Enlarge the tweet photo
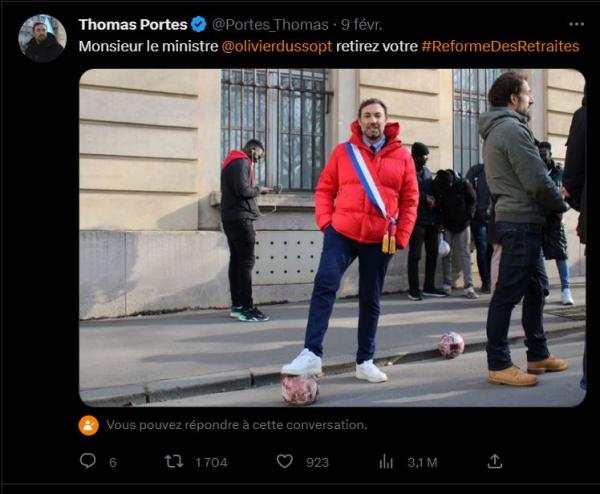 tap(332, 237)
